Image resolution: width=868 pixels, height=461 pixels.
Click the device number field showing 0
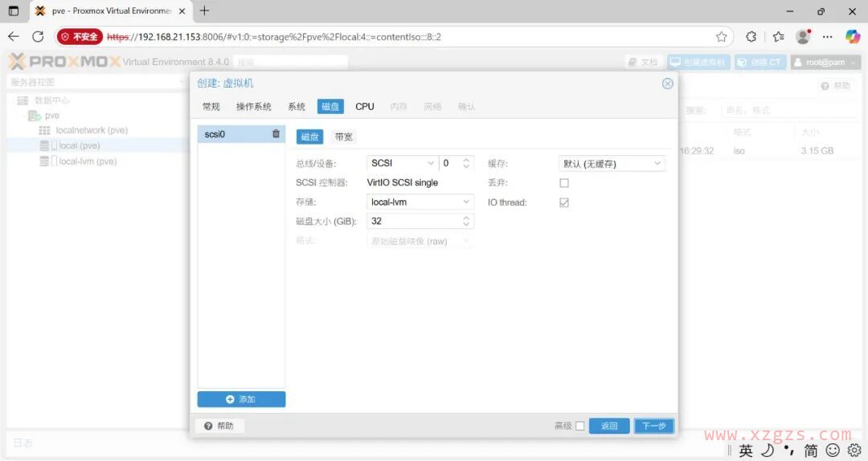coord(449,163)
